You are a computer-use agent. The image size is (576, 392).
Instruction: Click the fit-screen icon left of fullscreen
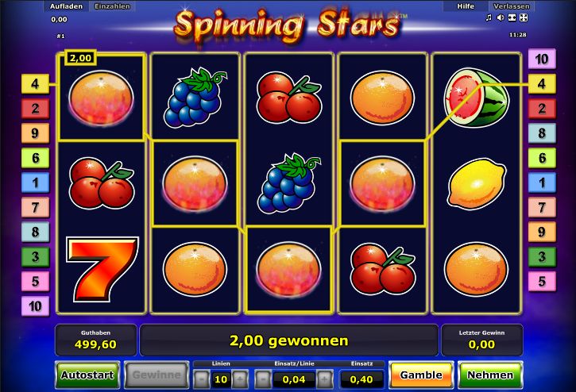(x=512, y=17)
